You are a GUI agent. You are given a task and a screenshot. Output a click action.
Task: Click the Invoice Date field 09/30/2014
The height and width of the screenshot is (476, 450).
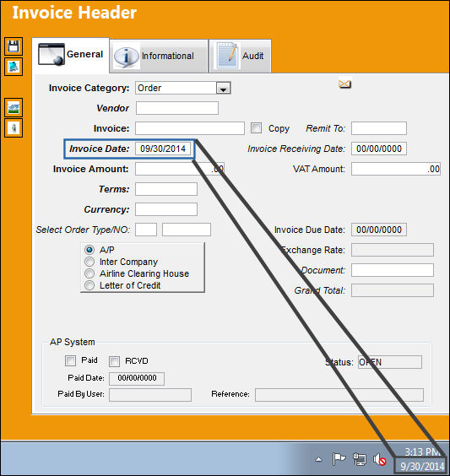coord(163,149)
